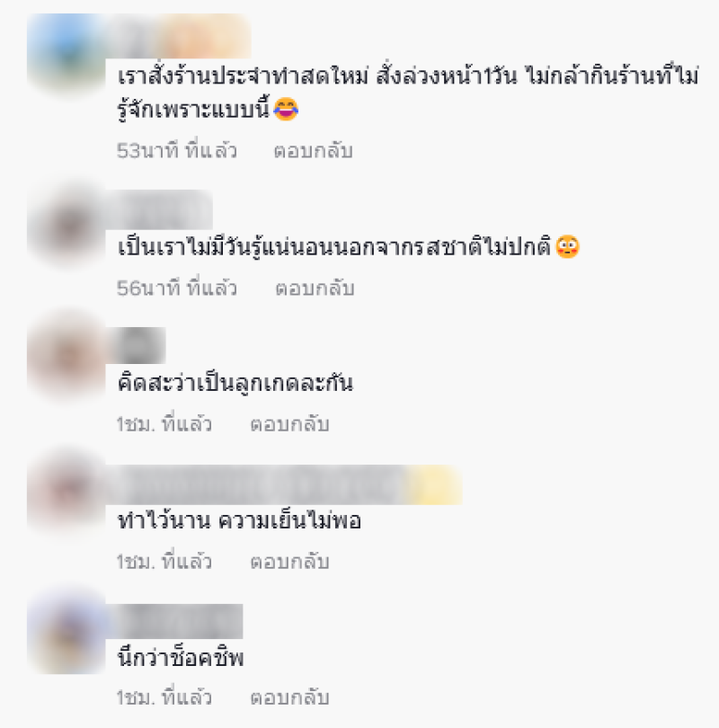Click the blue avatar of the first commenter
This screenshot has width=719, height=728.
pos(67,54)
